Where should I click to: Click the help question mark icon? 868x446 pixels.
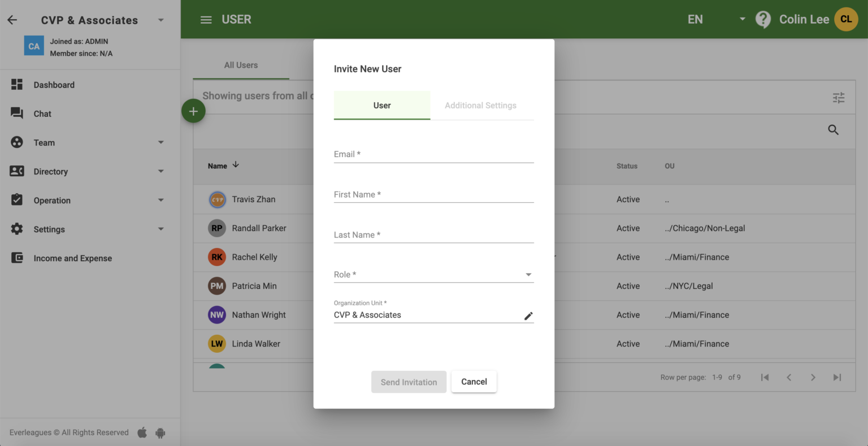coord(763,20)
